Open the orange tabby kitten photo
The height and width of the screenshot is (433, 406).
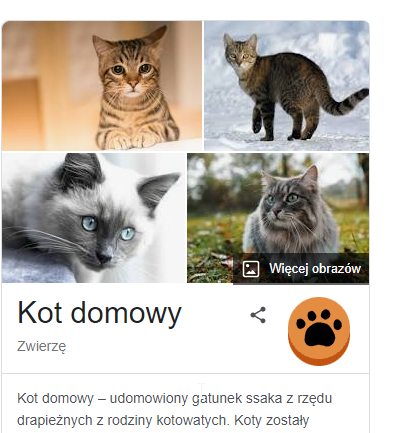(x=102, y=86)
